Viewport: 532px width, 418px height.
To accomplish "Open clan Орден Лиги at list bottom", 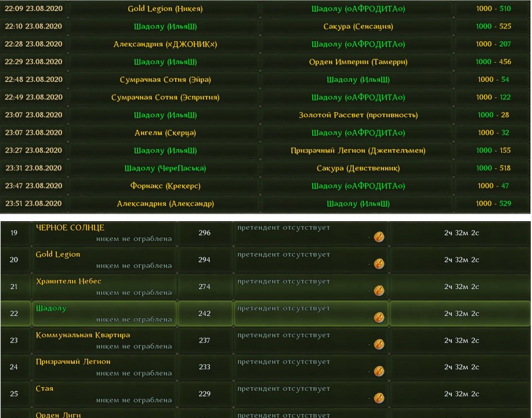I will coord(59,415).
